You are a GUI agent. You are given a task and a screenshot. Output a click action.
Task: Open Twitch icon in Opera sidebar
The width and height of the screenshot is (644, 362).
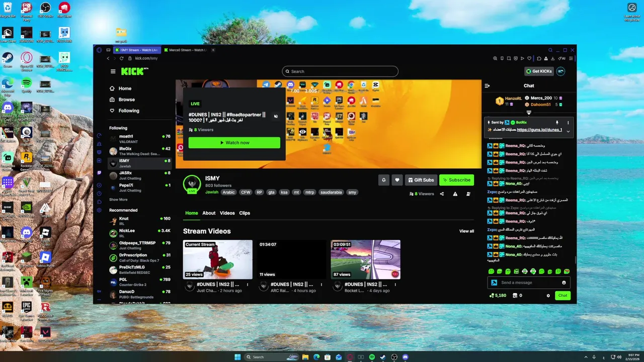coord(99,172)
